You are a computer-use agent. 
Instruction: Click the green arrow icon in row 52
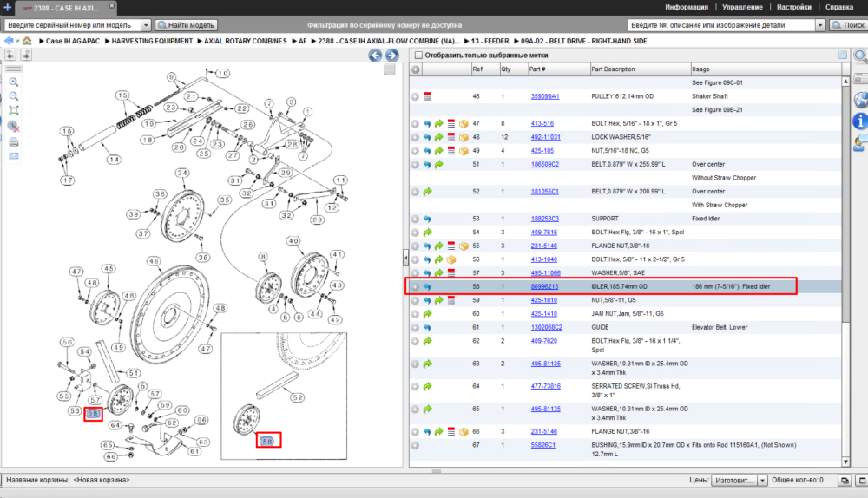[427, 192]
